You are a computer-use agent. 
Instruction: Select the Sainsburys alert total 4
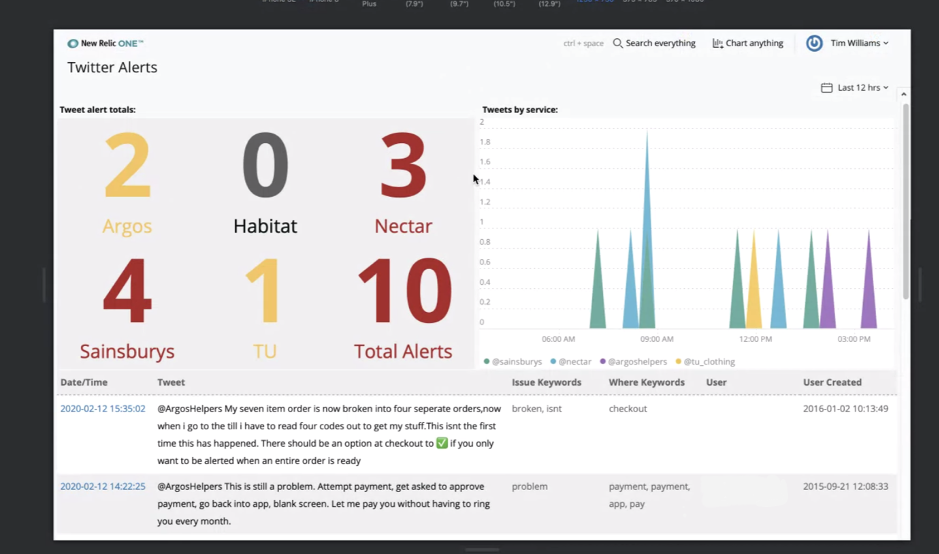click(127, 290)
